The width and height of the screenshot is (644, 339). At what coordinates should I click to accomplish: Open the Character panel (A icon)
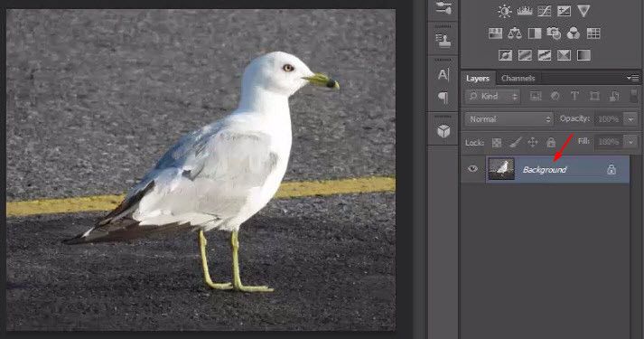(x=443, y=74)
